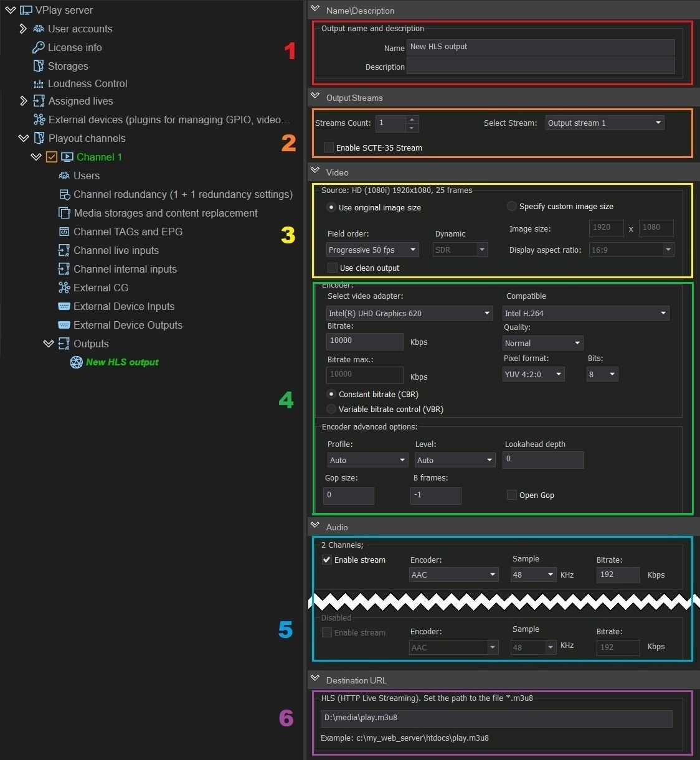Collapse the Channel 1 node
The height and width of the screenshot is (760, 700).
point(36,157)
